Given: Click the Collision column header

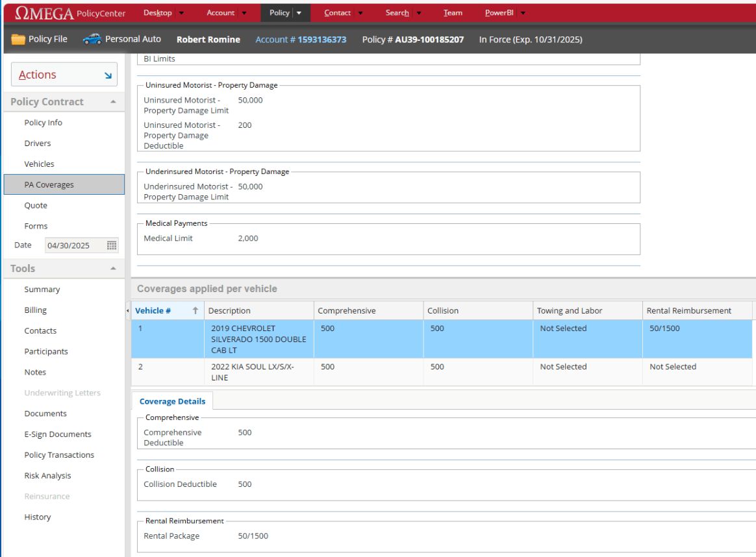Looking at the screenshot, I should click(x=478, y=310).
